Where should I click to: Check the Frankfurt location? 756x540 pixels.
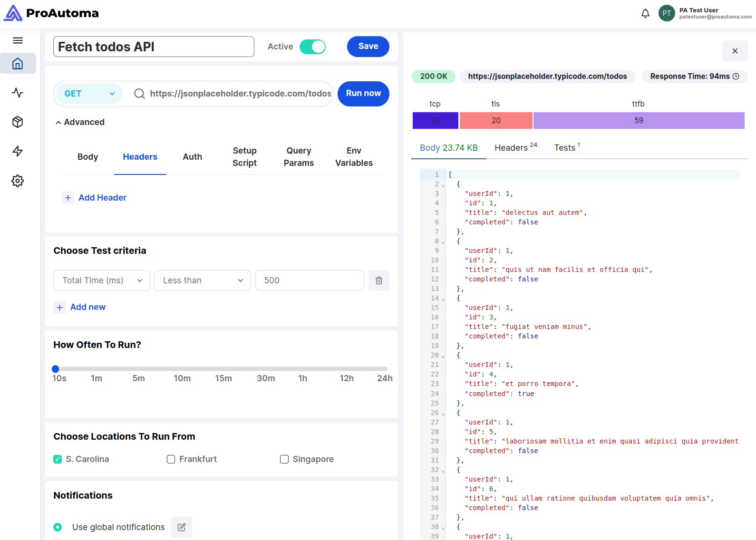point(171,459)
